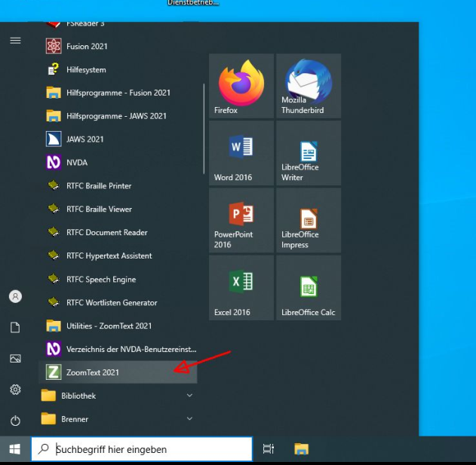Focus the Suchbegriff hier eingeben search box
The image size is (476, 465).
point(142,449)
